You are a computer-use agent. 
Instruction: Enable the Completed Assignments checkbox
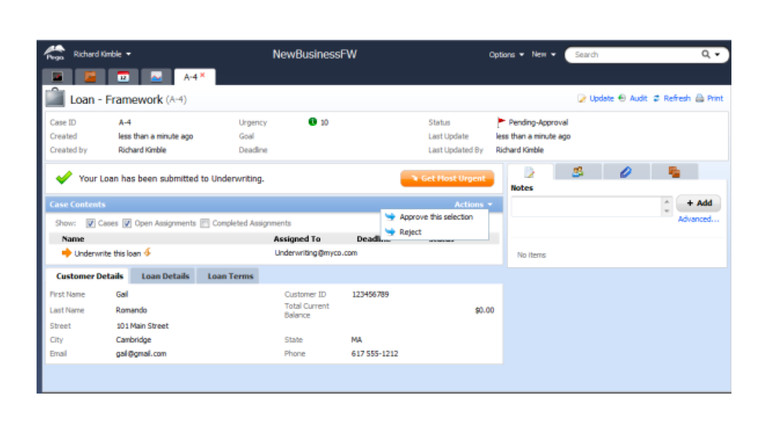[x=205, y=223]
